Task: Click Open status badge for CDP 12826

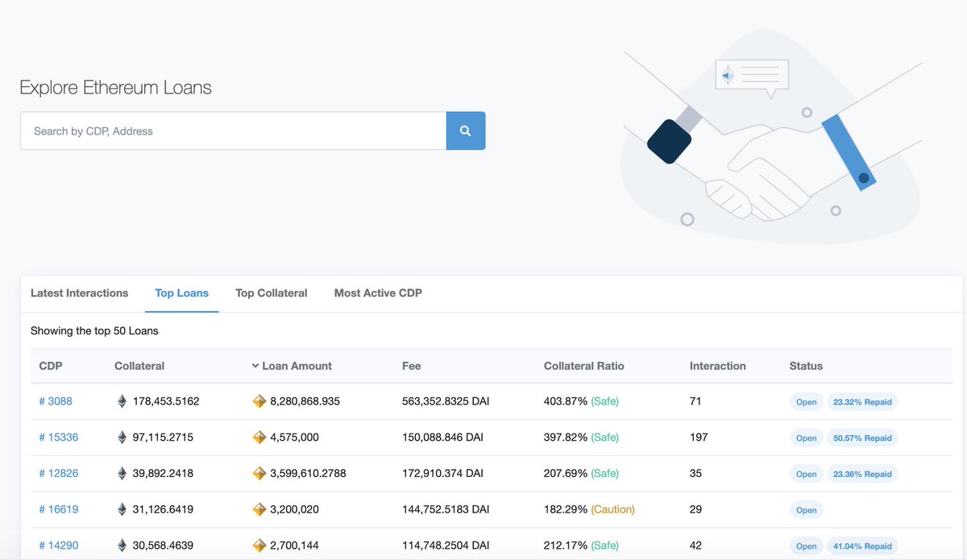Action: tap(806, 475)
